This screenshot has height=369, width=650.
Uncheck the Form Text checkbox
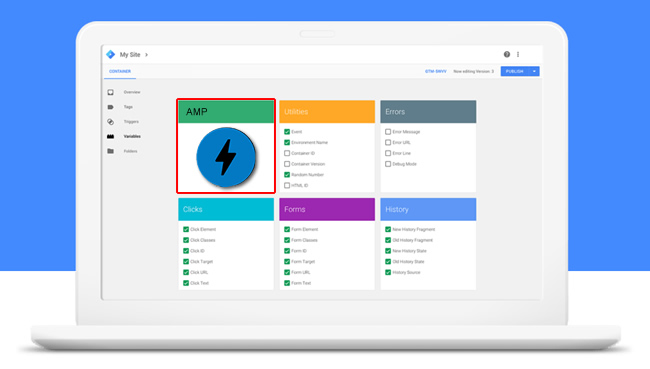coord(287,283)
